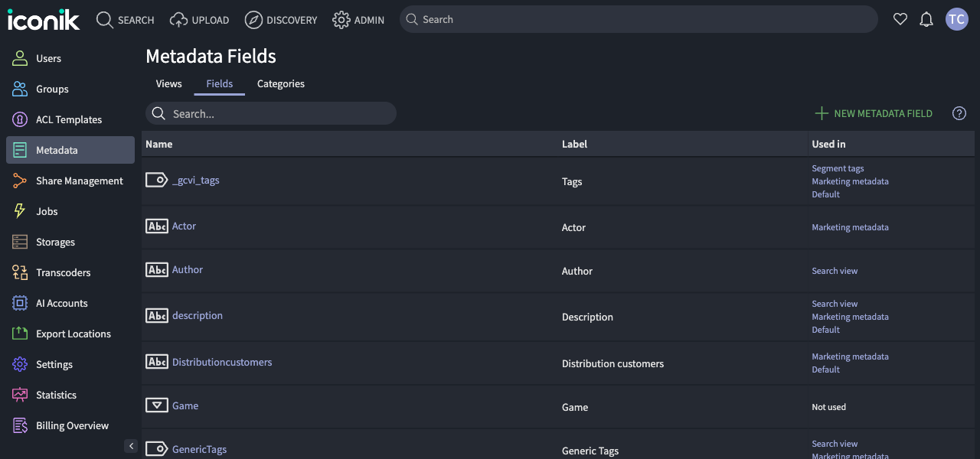Open the Author metadata field link
The height and width of the screenshot is (459, 980).
pyautogui.click(x=188, y=269)
